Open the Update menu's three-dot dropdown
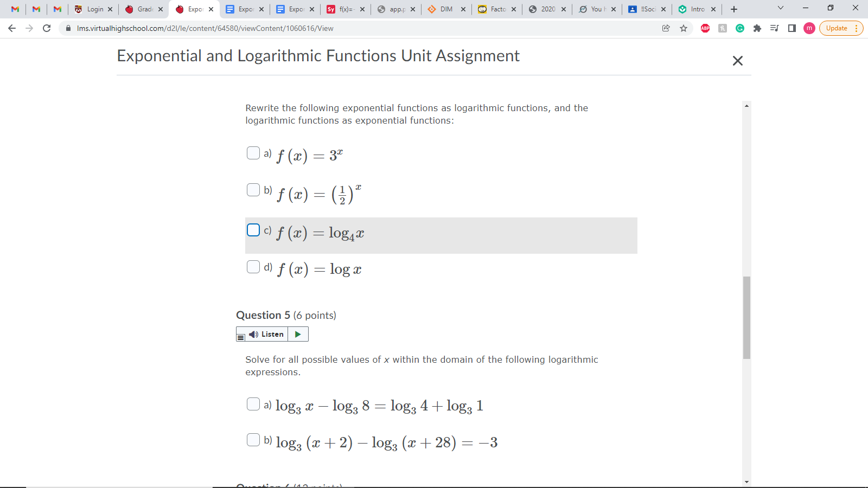Viewport: 868px width, 488px height. coord(856,28)
